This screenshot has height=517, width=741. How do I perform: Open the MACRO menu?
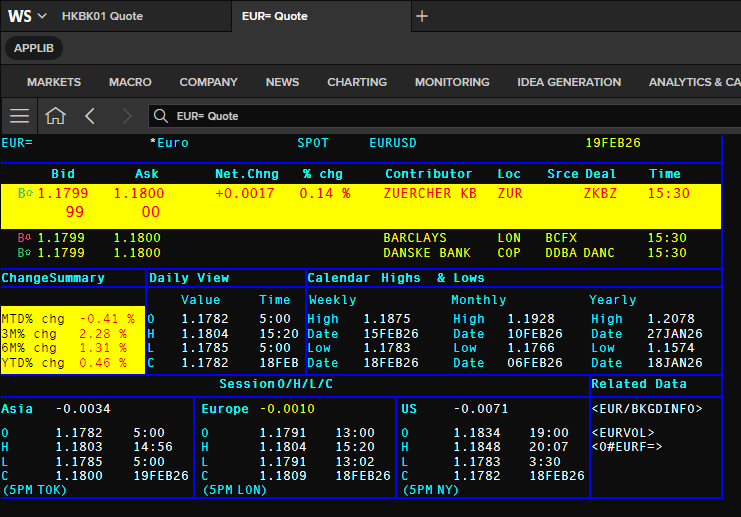130,82
